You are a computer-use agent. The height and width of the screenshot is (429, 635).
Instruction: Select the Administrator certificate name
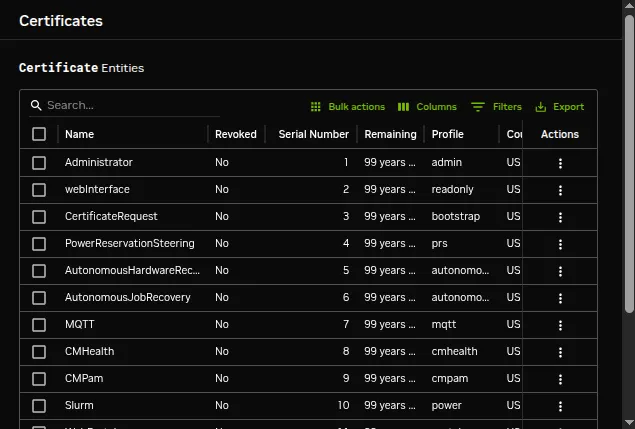coord(99,162)
